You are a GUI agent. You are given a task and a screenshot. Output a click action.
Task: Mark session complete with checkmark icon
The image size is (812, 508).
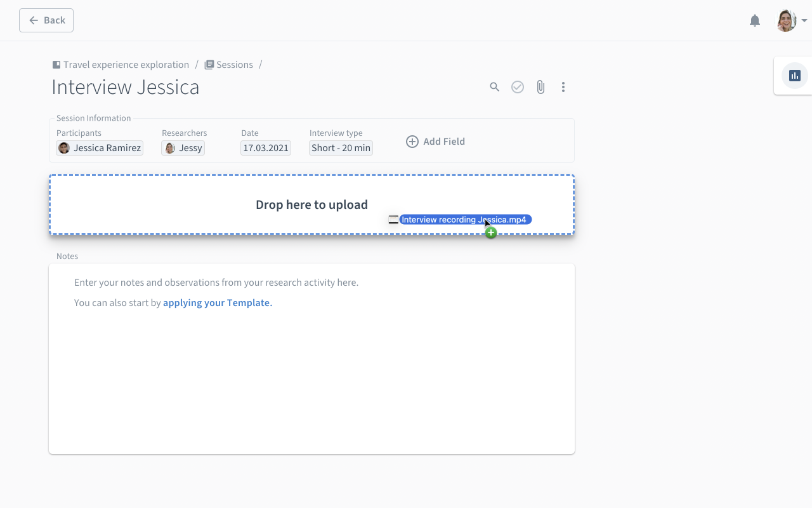click(518, 87)
